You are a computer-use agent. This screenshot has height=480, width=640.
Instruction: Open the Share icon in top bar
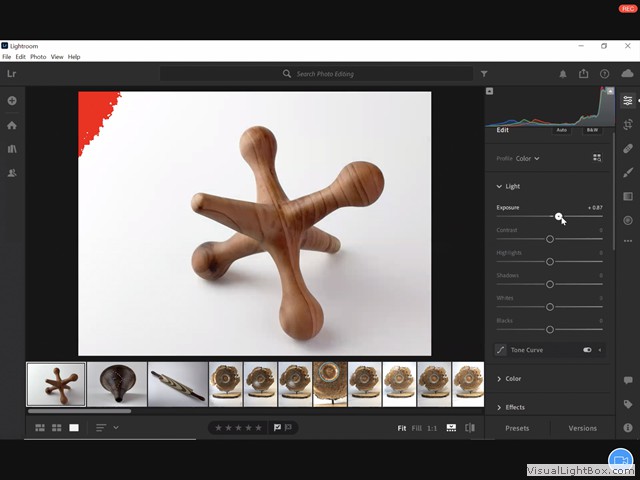583,74
